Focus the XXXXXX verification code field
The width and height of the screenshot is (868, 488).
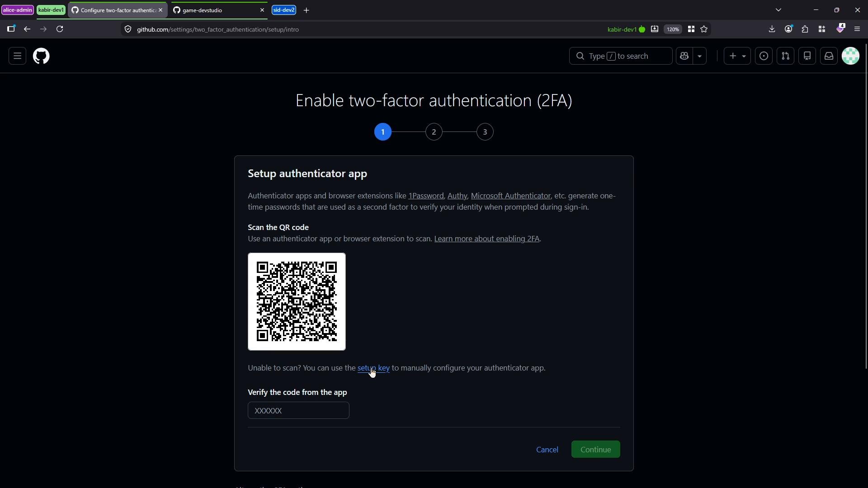pyautogui.click(x=298, y=410)
